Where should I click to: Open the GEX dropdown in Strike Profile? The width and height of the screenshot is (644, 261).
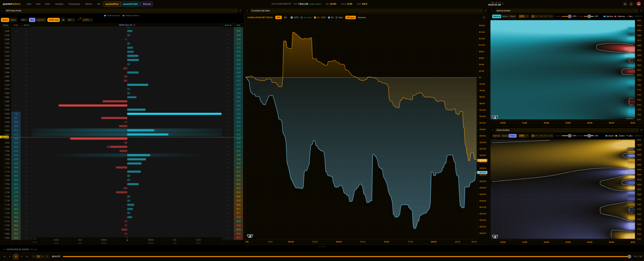(x=24, y=20)
